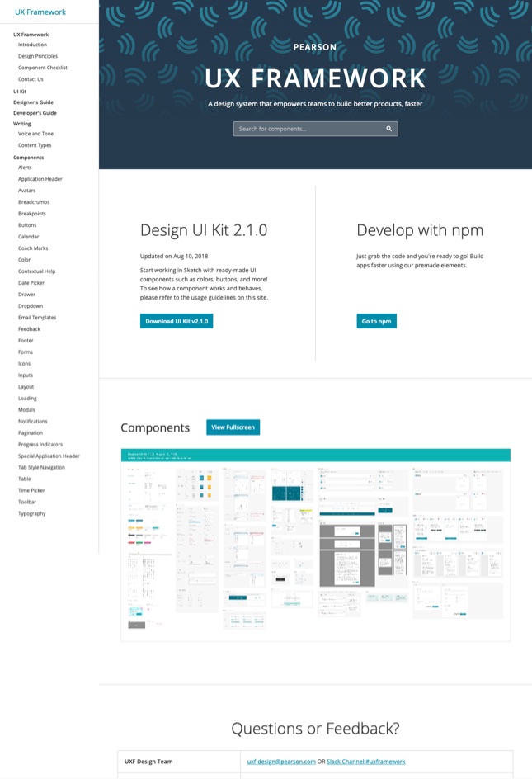
Task: Open the Table component page
Action: (25, 479)
